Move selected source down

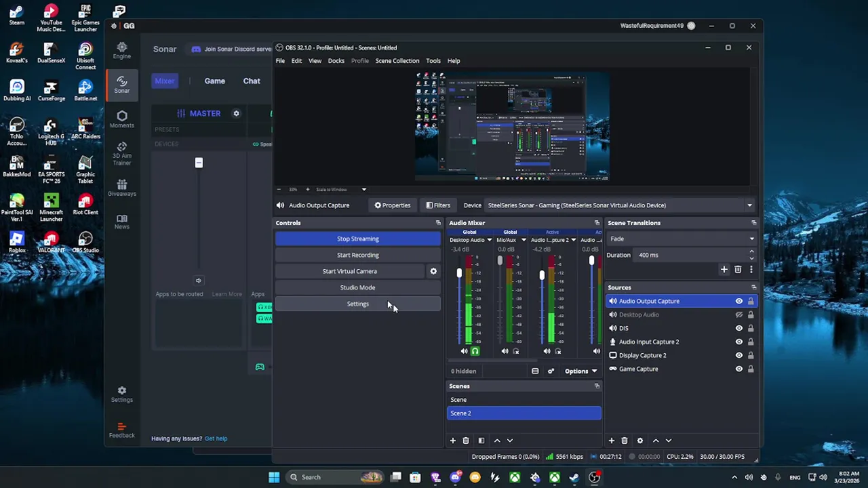[668, 441]
